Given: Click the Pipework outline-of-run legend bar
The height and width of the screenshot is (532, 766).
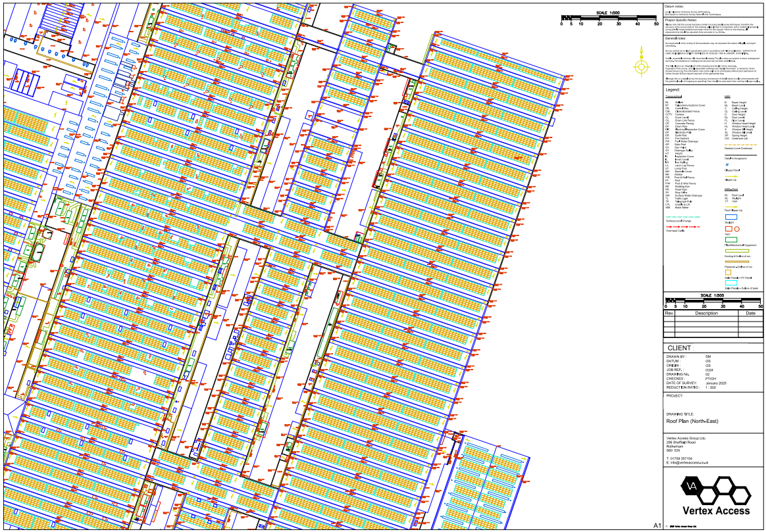Looking at the screenshot, I should [737, 262].
